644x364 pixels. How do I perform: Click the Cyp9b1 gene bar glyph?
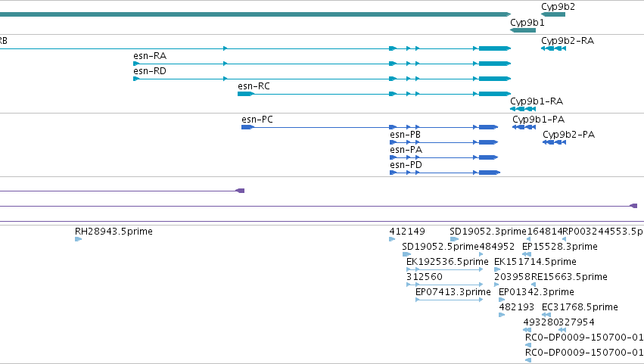coord(523,30)
